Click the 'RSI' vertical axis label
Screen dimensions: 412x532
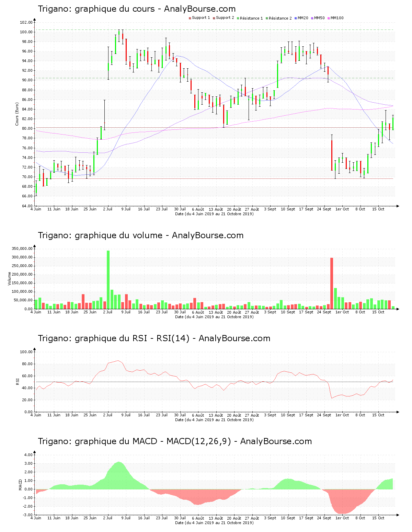click(17, 381)
